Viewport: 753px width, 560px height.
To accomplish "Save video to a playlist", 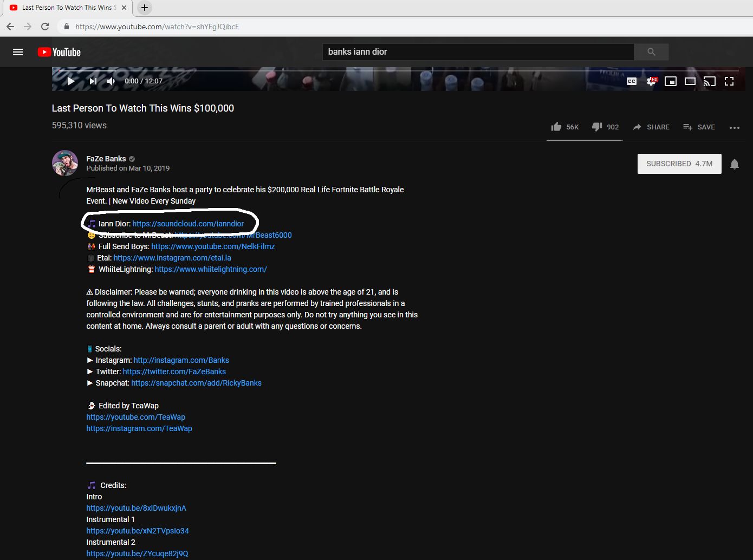I will 699,127.
